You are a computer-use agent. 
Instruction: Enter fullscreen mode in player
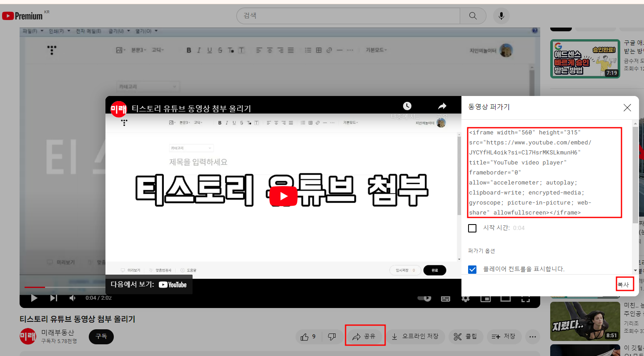[x=526, y=299]
